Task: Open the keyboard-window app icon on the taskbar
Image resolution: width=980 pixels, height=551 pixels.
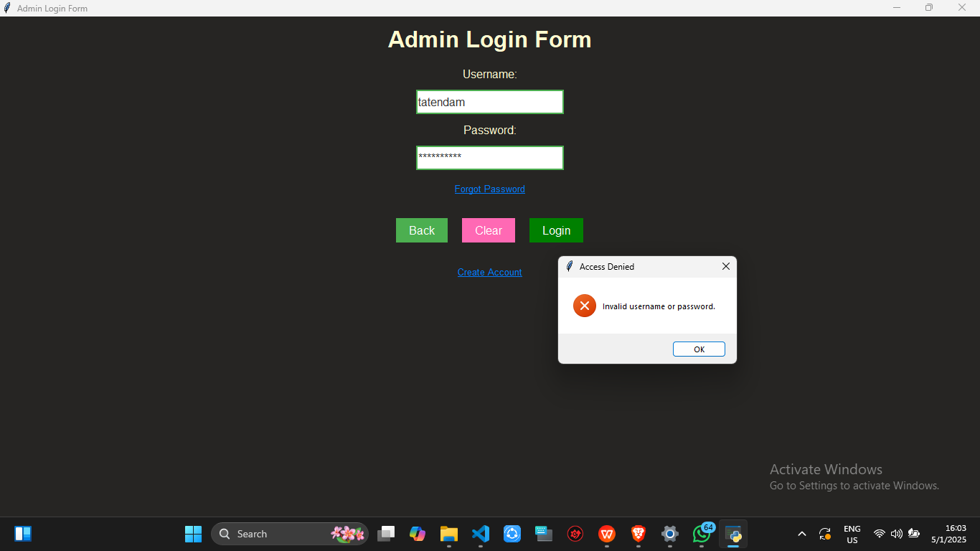Action: 544,534
